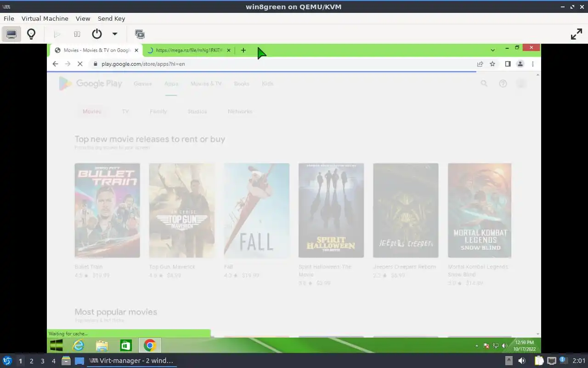Open the Virtual Machine menu
This screenshot has height=368, width=588.
45,18
